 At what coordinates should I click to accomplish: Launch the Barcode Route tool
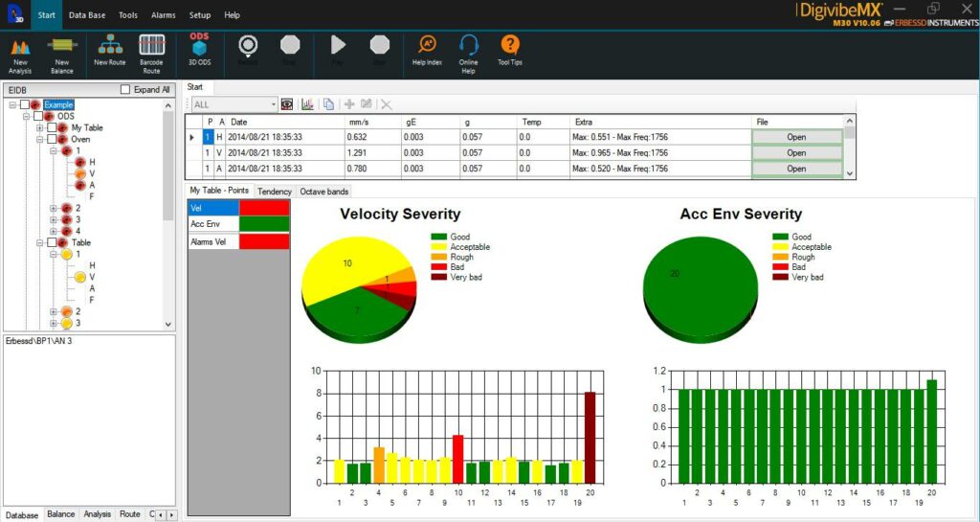[151, 54]
